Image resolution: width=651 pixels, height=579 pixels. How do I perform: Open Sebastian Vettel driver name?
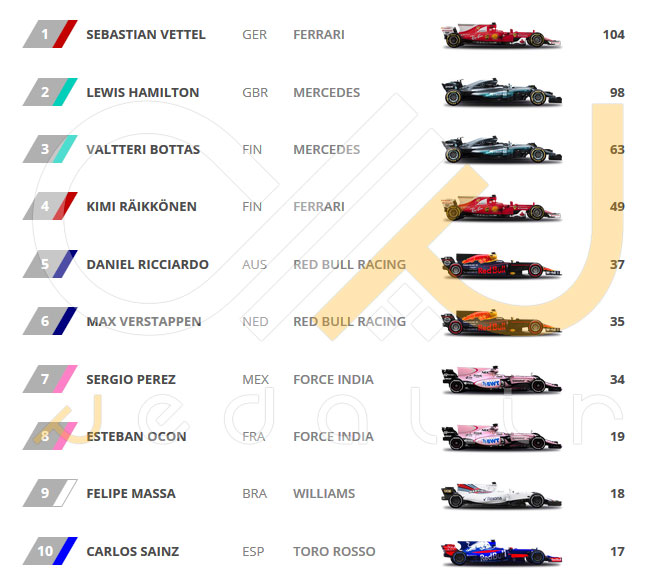[146, 34]
